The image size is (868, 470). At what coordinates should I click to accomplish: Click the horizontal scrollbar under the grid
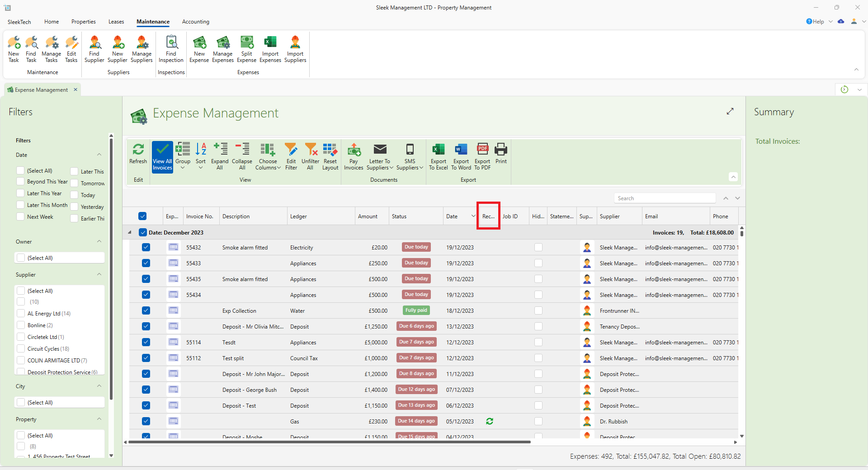click(x=329, y=442)
